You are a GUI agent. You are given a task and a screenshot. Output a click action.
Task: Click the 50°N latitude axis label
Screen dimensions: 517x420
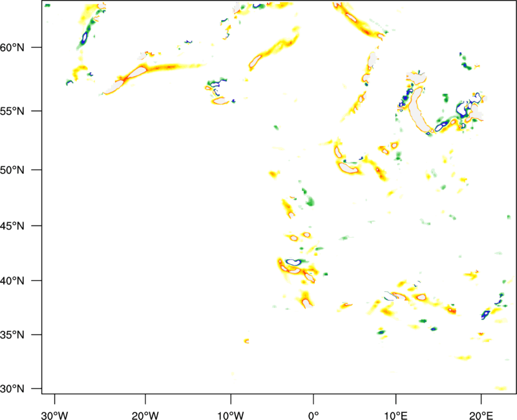pos(12,170)
